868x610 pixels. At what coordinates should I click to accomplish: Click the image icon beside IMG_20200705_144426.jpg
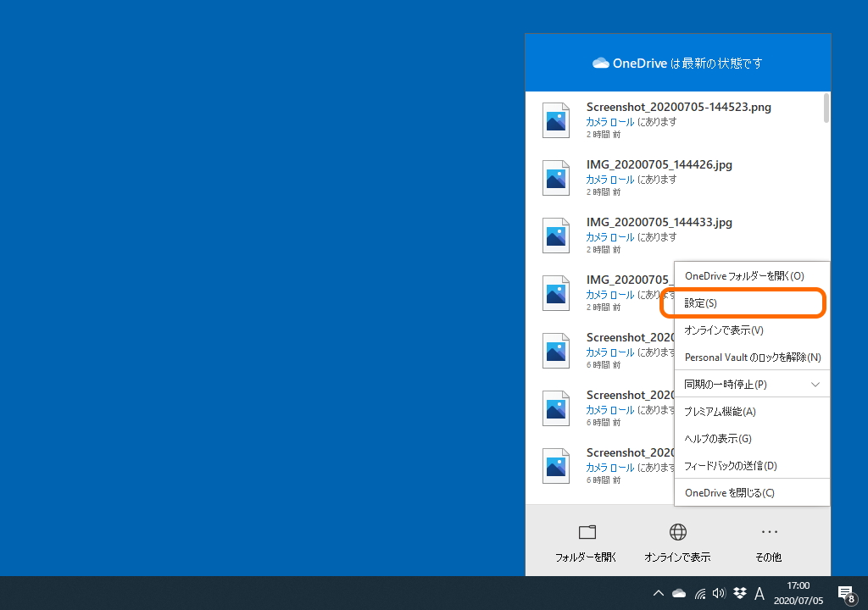[x=555, y=178]
